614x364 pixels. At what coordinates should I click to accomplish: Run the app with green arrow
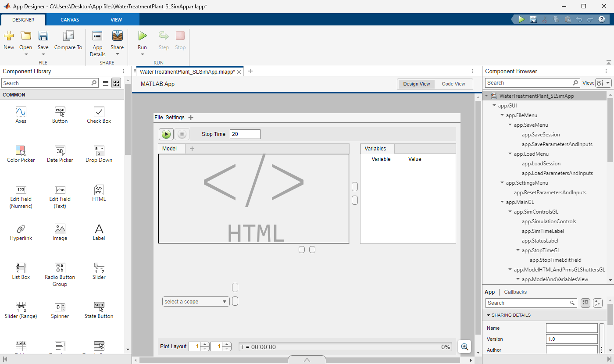tap(142, 36)
